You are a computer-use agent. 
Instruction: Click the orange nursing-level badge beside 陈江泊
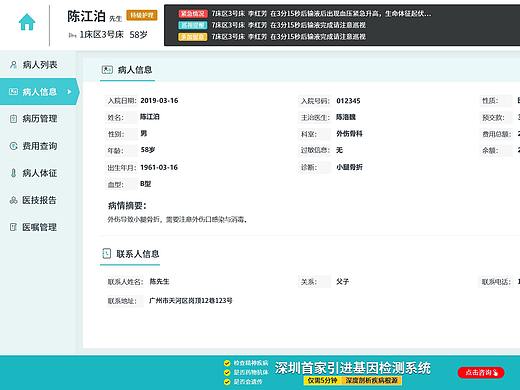142,15
